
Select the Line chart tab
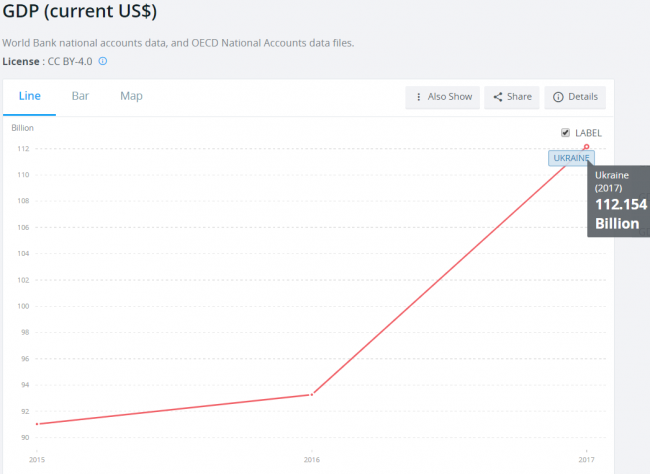30,96
